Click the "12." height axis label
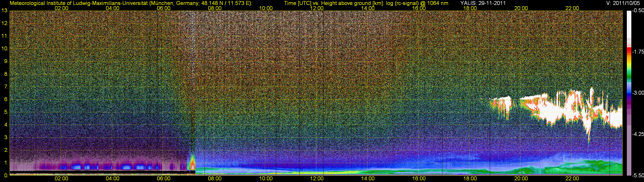This screenshot has height=182, width=644. 5,23
